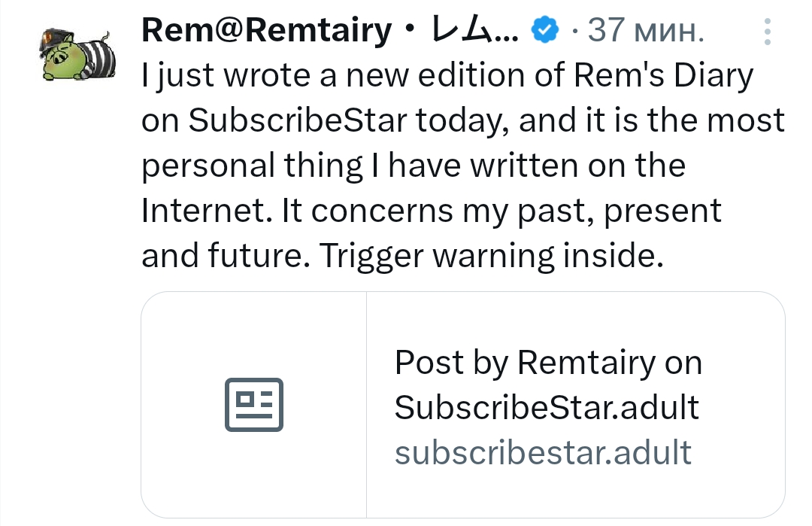Open the tweet's three-dot more menu
The width and height of the screenshot is (812, 526).
pyautogui.click(x=767, y=32)
